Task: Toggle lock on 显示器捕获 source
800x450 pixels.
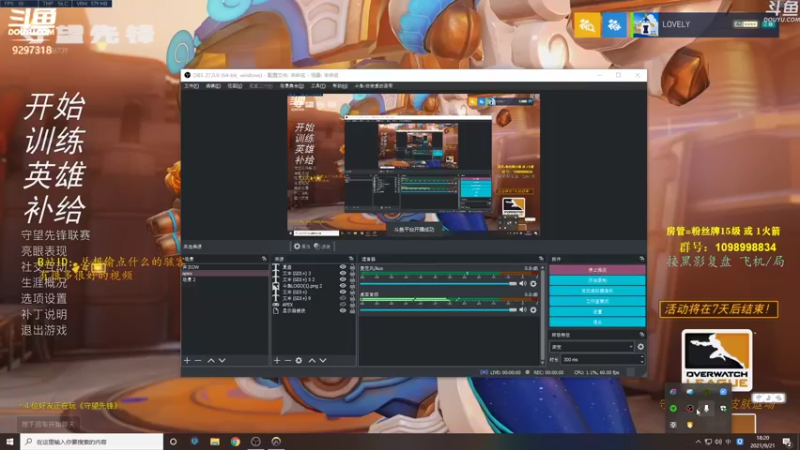Action: (x=352, y=311)
